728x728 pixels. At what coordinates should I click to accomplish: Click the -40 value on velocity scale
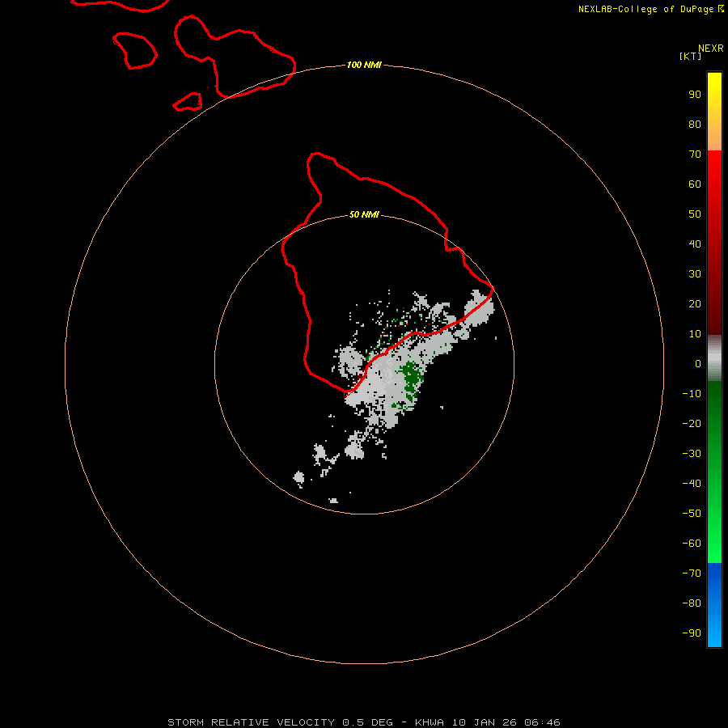(692, 484)
